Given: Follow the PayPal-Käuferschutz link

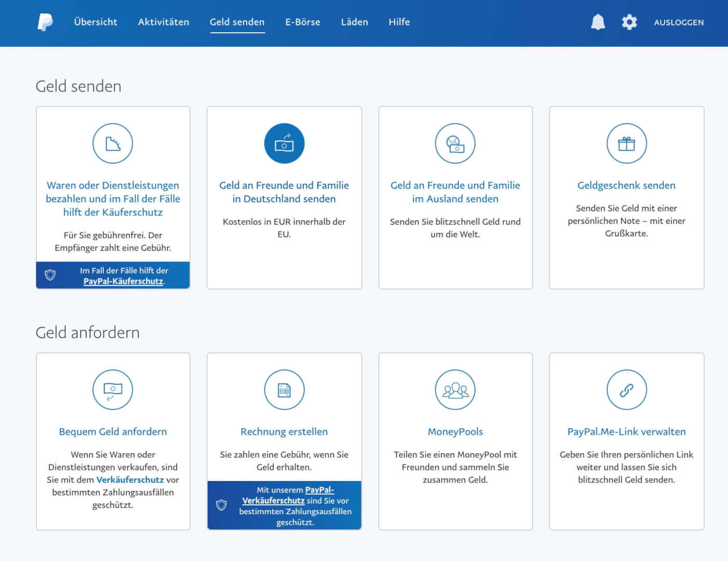Looking at the screenshot, I should click(123, 281).
